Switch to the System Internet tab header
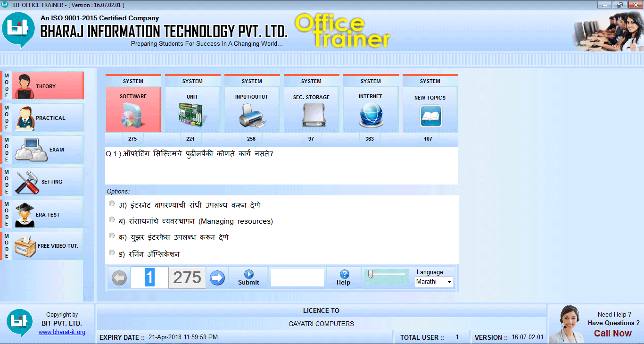Image resolution: width=644 pixels, height=344 pixels. pos(371,81)
